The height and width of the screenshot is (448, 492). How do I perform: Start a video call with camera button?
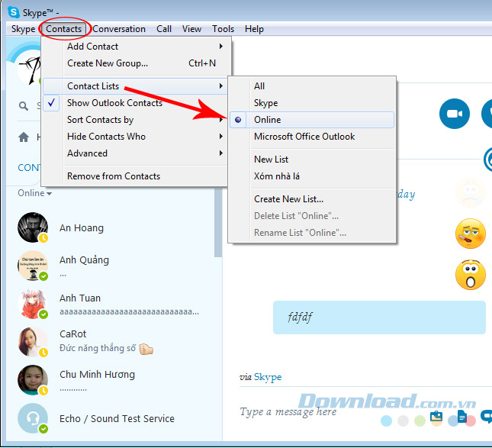(x=455, y=114)
